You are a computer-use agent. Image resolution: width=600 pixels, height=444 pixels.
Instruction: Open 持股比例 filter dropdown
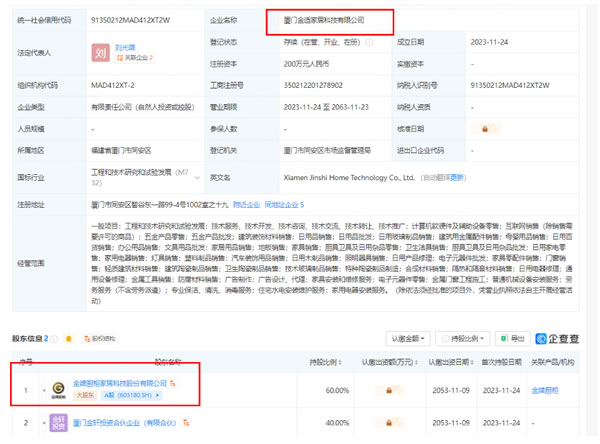[x=466, y=339]
